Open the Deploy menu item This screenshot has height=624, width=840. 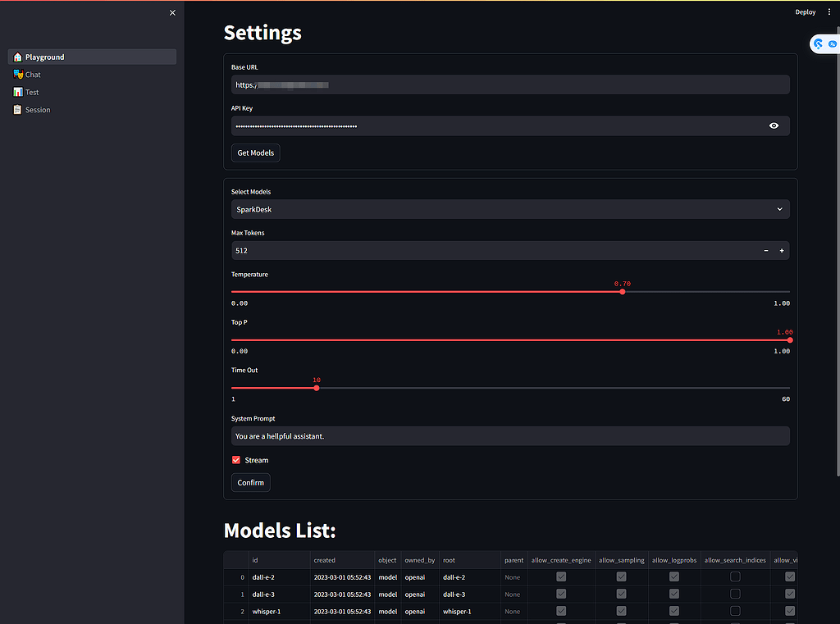(x=806, y=11)
